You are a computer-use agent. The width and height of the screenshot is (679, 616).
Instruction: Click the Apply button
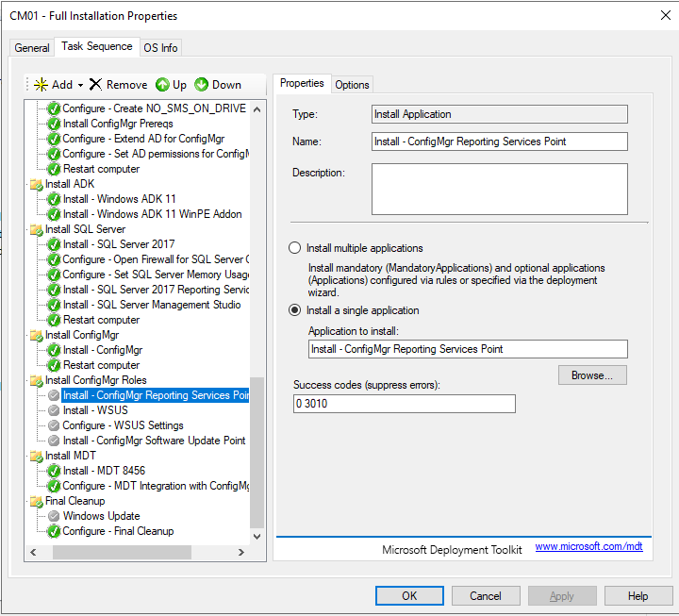click(562, 596)
